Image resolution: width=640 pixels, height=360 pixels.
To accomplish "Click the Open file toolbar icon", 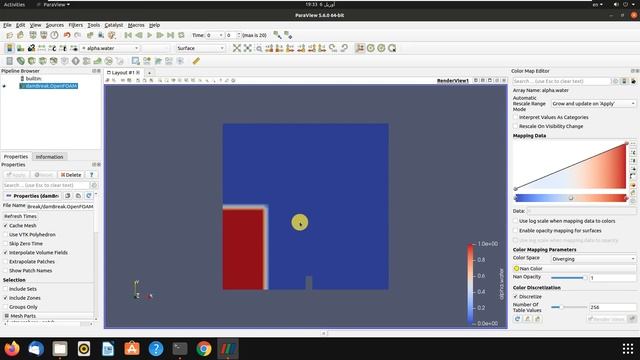I will tap(9, 36).
